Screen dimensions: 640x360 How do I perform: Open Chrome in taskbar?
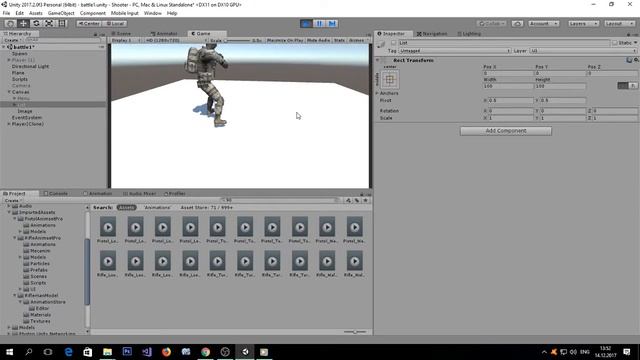click(x=205, y=352)
